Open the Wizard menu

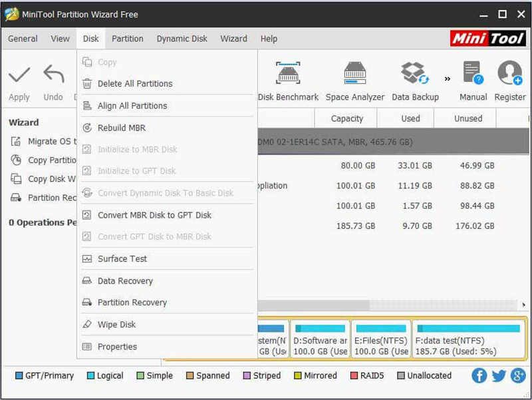[234, 39]
